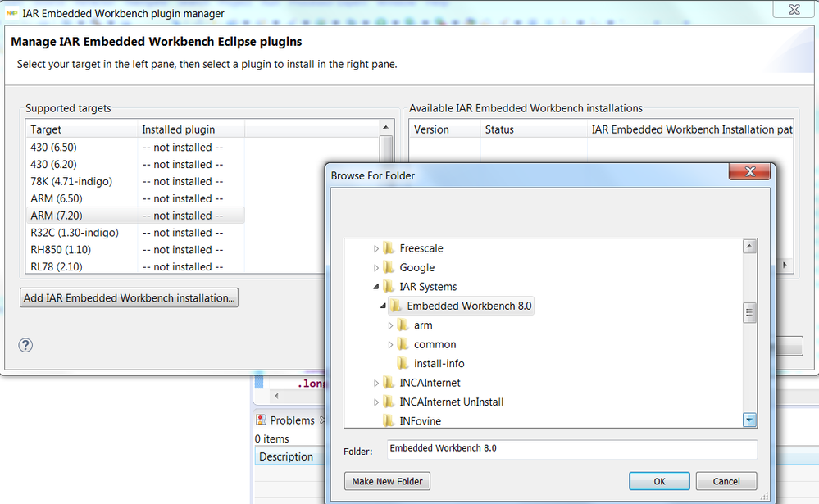Select target ARM (6.50)
This screenshot has width=819, height=504.
click(56, 198)
